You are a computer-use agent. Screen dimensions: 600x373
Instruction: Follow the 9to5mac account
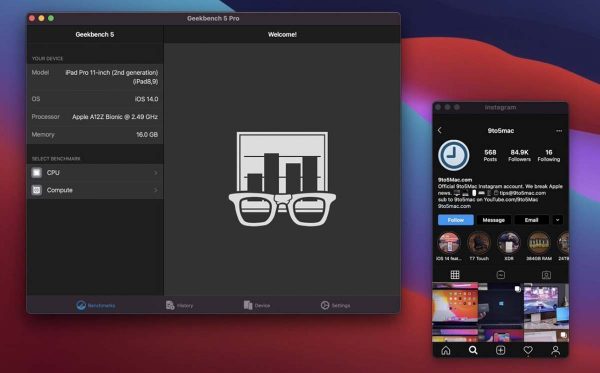click(x=456, y=220)
